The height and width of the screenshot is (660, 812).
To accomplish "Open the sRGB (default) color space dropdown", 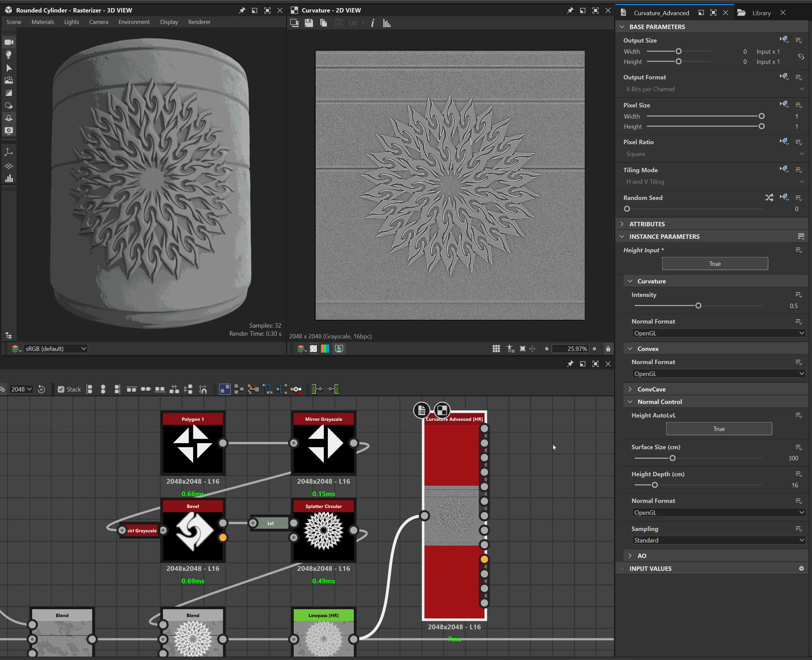I will coord(55,349).
